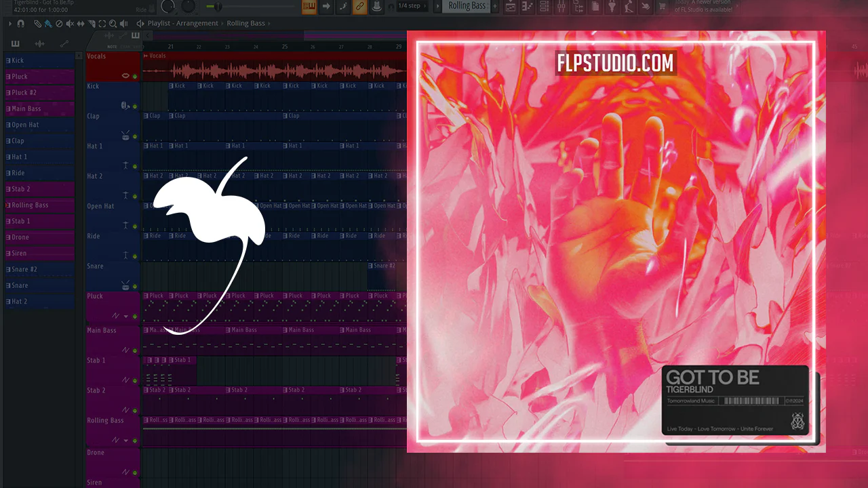Expand the Rolling Bass track dropdown arrow

pos(125,441)
